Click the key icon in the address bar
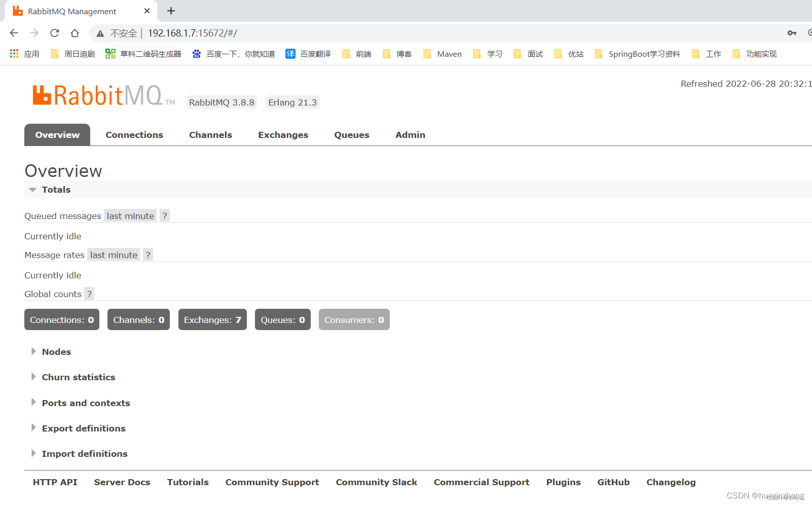812x505 pixels. (x=792, y=33)
